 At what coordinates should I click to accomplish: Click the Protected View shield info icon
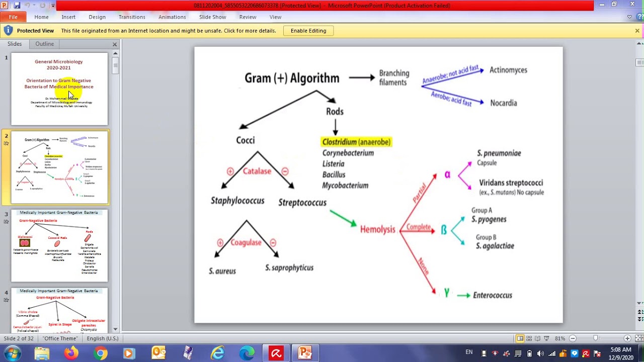click(8, 31)
